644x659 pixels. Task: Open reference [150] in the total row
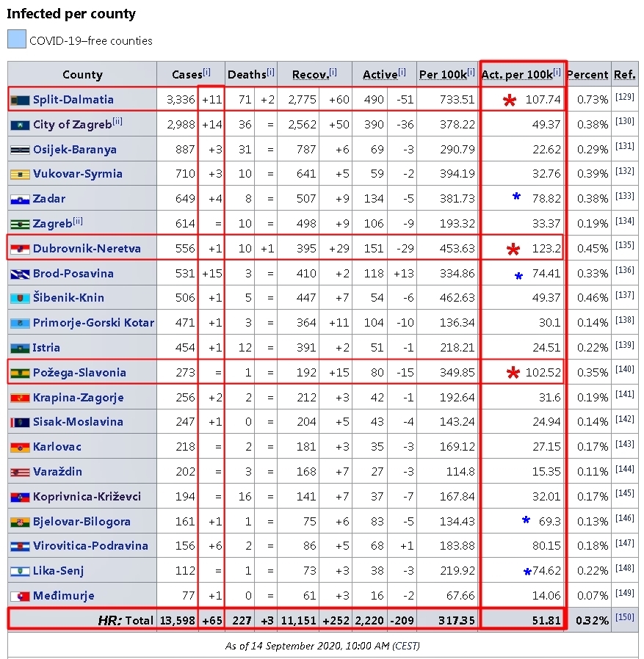tap(625, 617)
